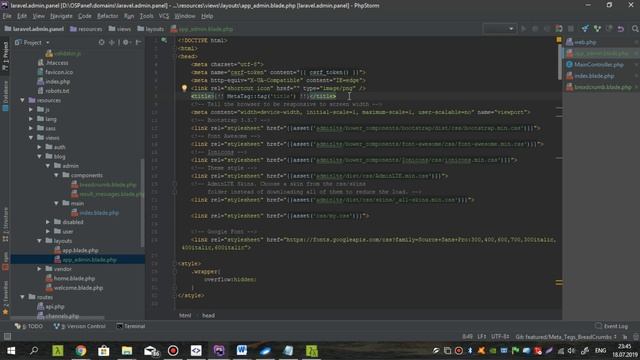Expand the js folder arrow
This screenshot has width=640, height=360.
point(31,110)
